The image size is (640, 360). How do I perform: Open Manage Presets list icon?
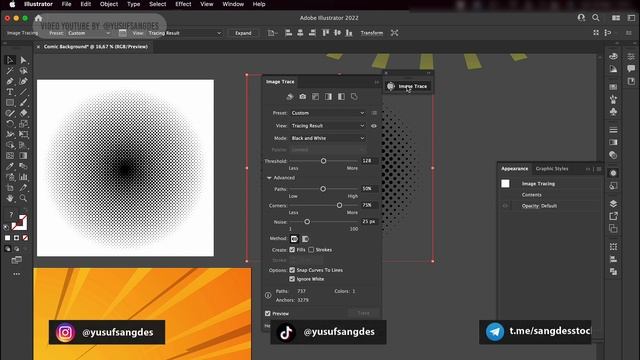(374, 113)
